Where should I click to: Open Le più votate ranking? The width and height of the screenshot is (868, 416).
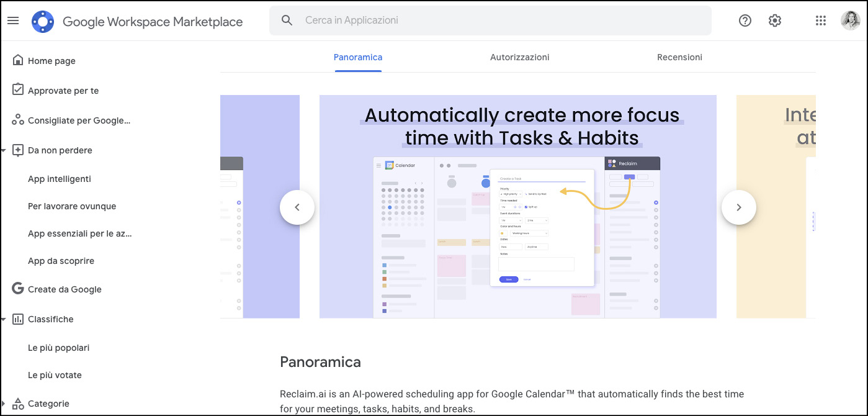[55, 375]
